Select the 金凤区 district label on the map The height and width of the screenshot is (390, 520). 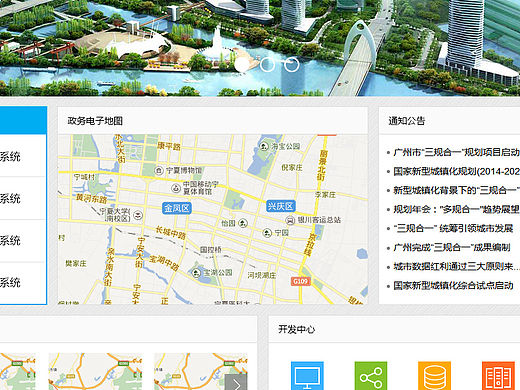coord(177,208)
